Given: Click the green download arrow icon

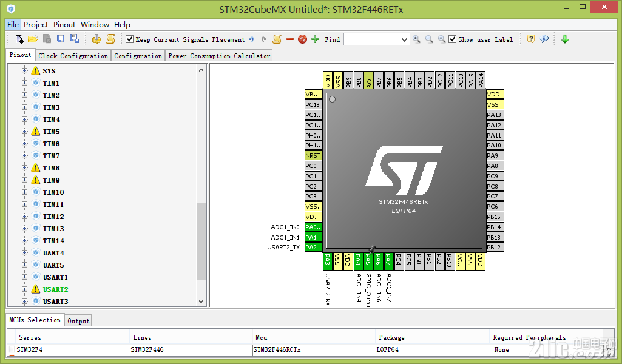Looking at the screenshot, I should click(565, 39).
